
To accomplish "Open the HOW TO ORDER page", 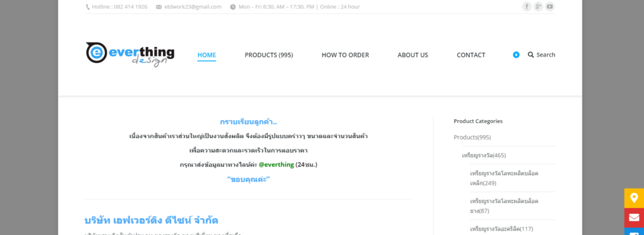I will (345, 55).
